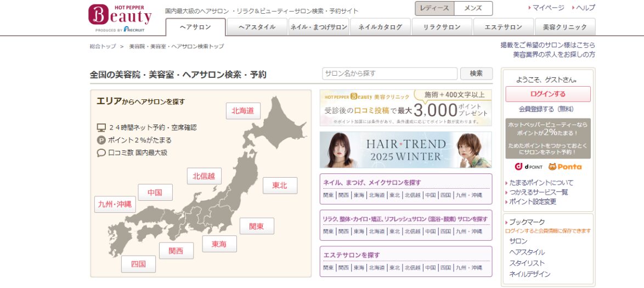The image size is (644, 288).
Task: Select 東海 on the map
Action: tap(219, 244)
